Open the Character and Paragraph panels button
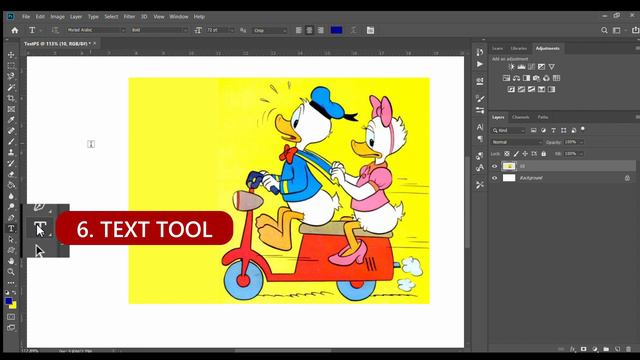 (x=370, y=30)
